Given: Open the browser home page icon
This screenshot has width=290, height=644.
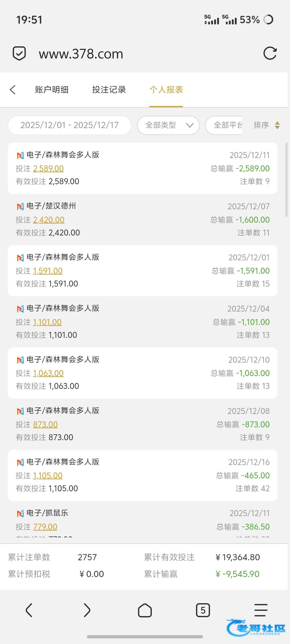Looking at the screenshot, I should [x=145, y=610].
